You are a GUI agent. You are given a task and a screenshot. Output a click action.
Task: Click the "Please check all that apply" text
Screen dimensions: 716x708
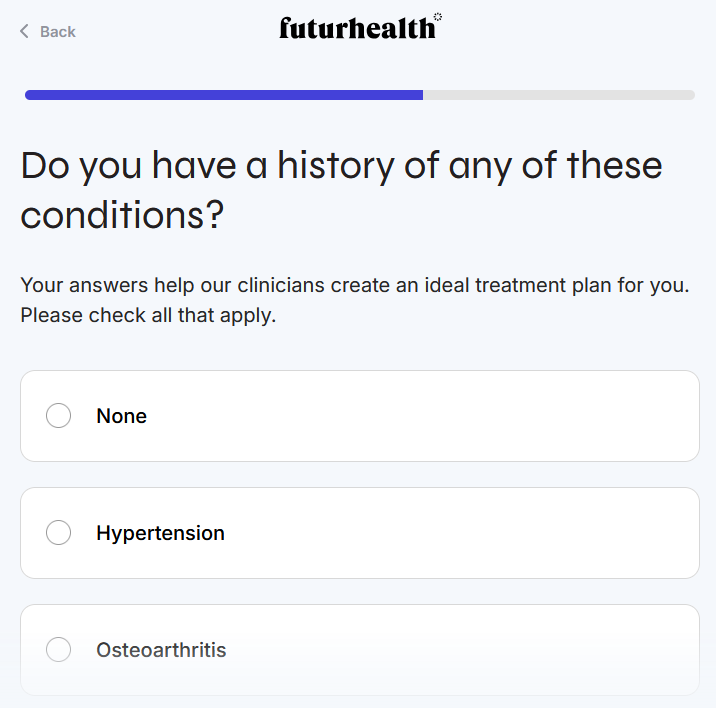pos(148,315)
